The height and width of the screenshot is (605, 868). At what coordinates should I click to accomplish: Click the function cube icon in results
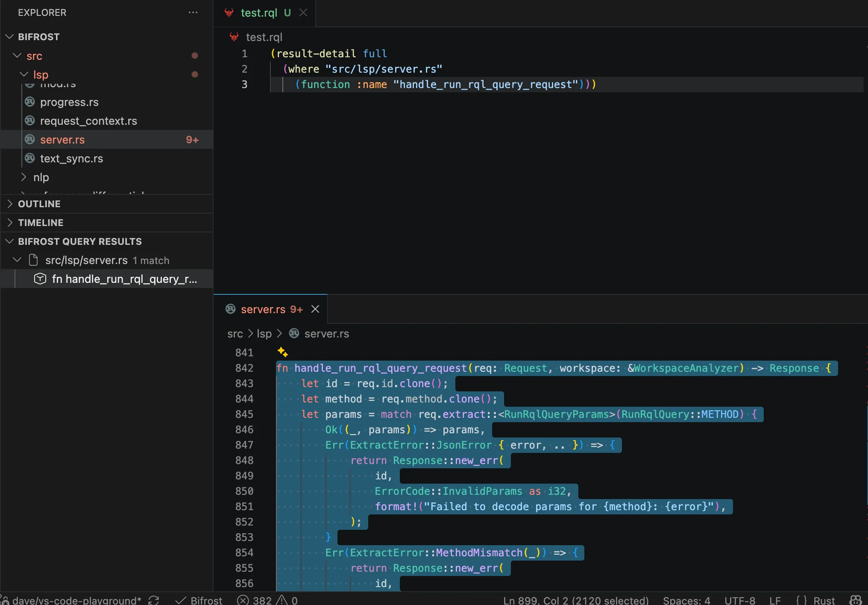click(40, 279)
